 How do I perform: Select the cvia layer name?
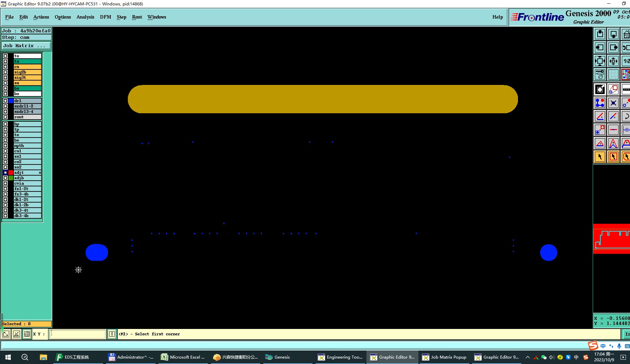click(x=27, y=183)
